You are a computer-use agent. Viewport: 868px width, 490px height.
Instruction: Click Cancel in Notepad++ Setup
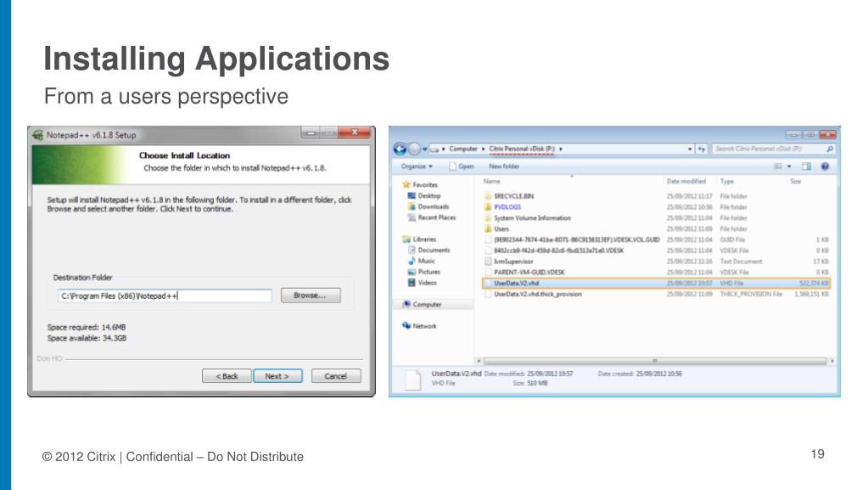click(335, 376)
